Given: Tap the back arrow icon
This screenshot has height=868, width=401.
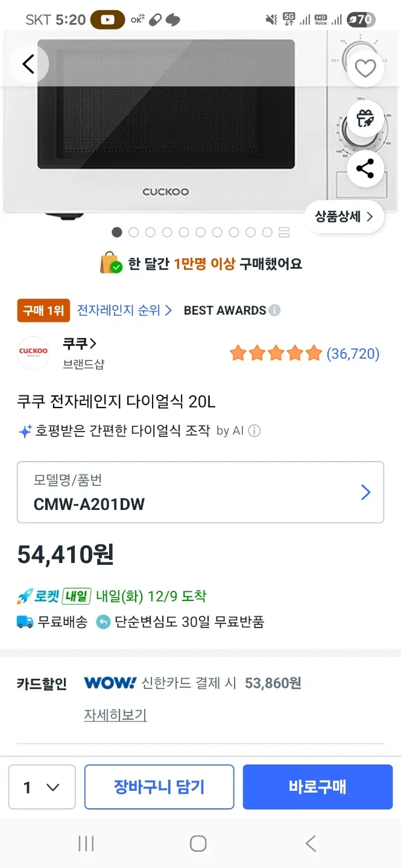Looking at the screenshot, I should (28, 64).
